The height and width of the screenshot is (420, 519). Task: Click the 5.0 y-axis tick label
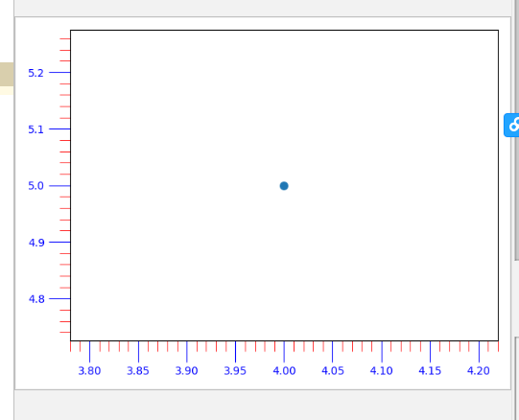pos(35,186)
